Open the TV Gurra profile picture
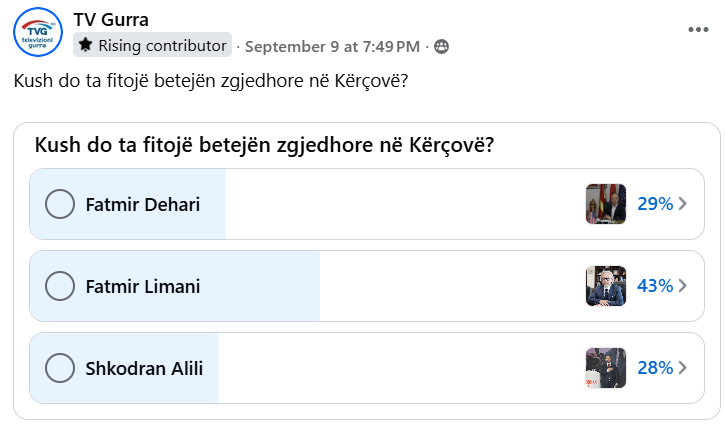725x432 pixels. tap(38, 33)
